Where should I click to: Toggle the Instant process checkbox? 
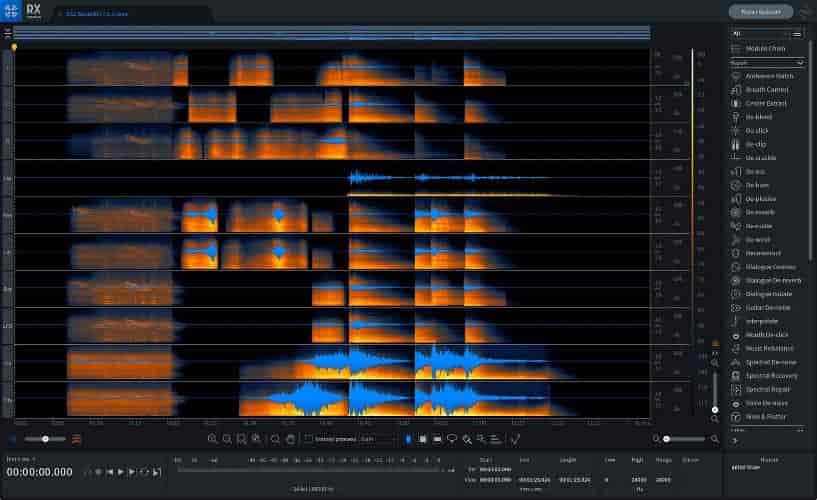(308, 439)
